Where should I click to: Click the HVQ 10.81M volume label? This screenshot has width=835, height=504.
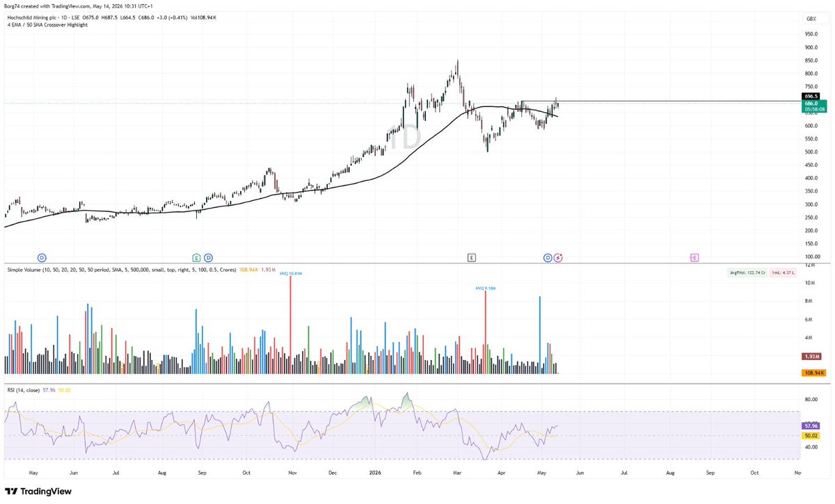(x=291, y=274)
